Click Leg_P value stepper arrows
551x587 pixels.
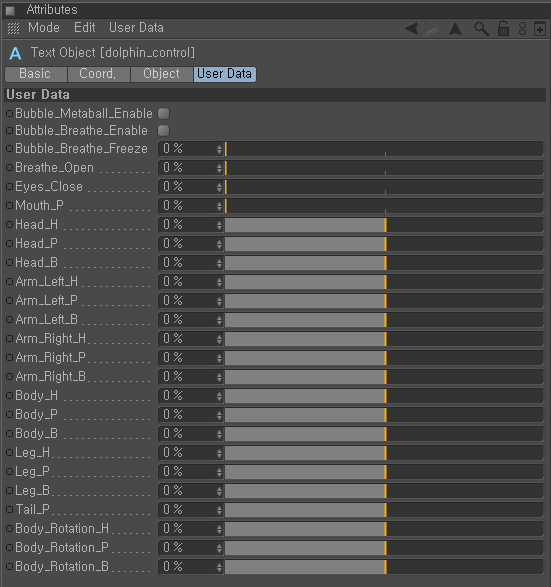click(219, 472)
